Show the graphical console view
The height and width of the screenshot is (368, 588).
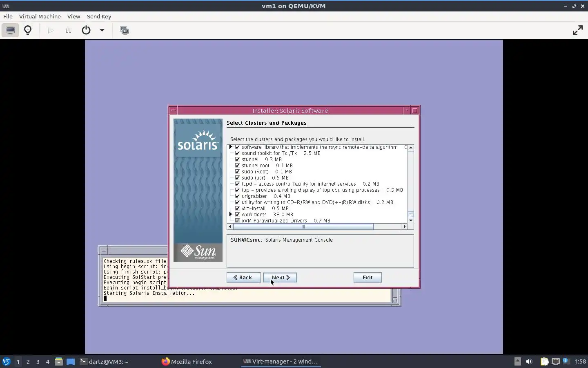tap(10, 30)
